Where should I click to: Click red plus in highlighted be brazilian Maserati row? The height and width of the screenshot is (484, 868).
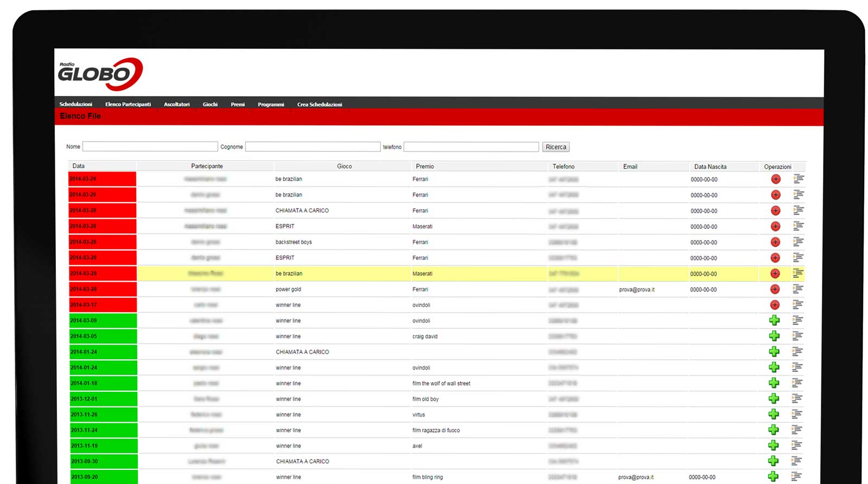[x=775, y=273]
